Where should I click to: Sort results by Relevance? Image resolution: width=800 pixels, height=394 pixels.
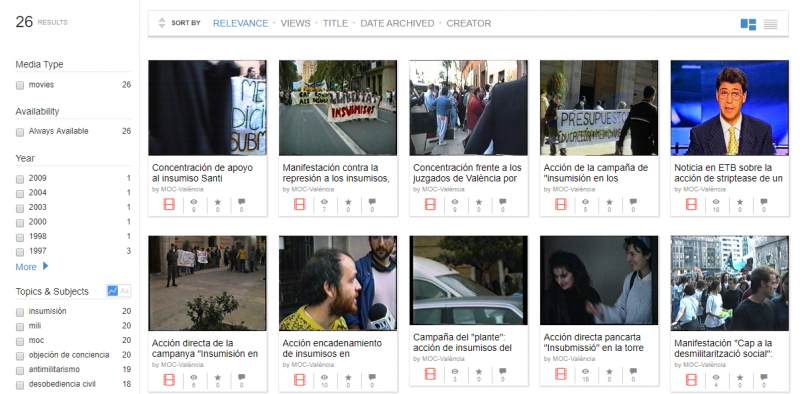point(240,23)
